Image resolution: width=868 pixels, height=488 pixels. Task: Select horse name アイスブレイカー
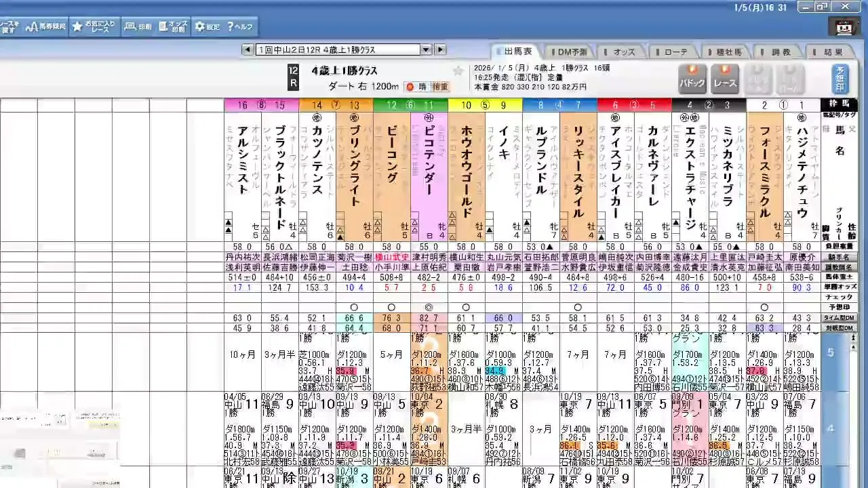615,171
